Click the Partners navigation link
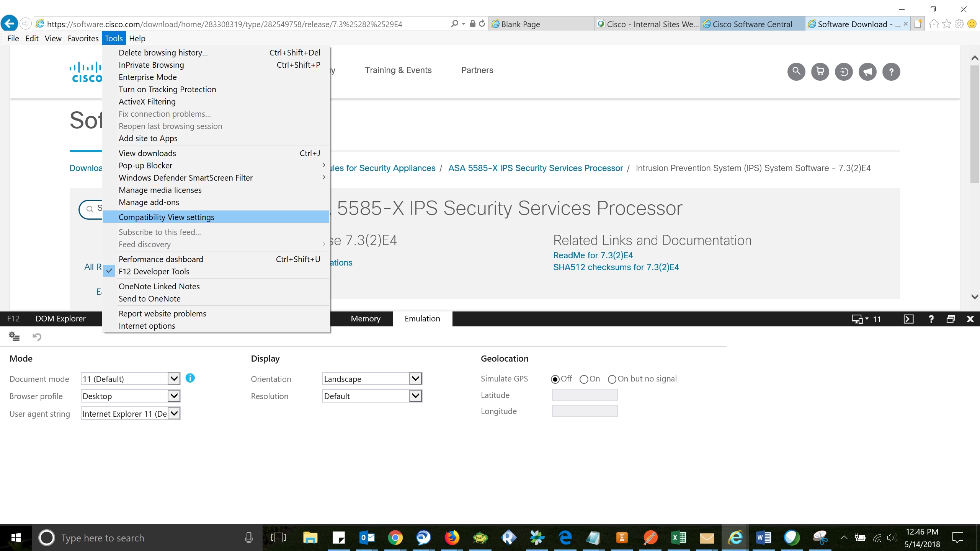Image resolution: width=980 pixels, height=551 pixels. click(477, 70)
